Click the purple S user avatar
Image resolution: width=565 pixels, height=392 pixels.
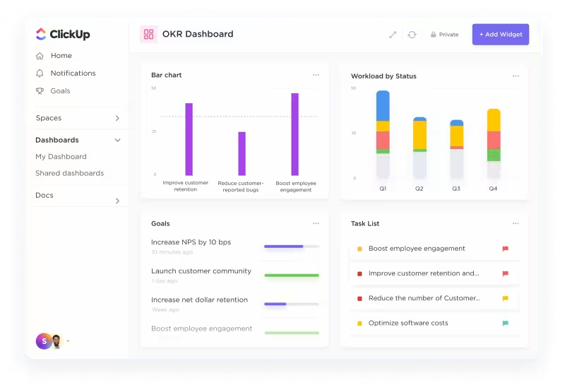(43, 341)
